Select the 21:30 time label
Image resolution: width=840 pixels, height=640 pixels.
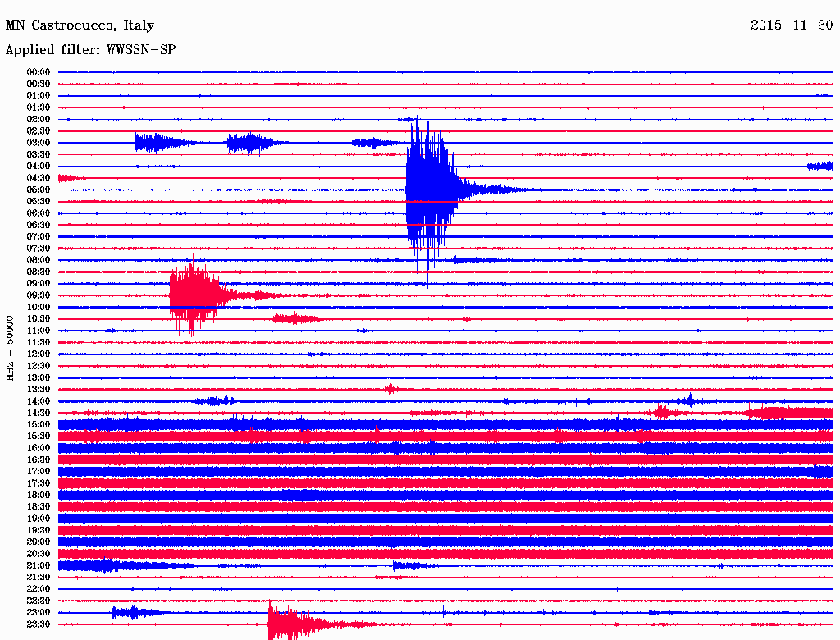(39, 578)
